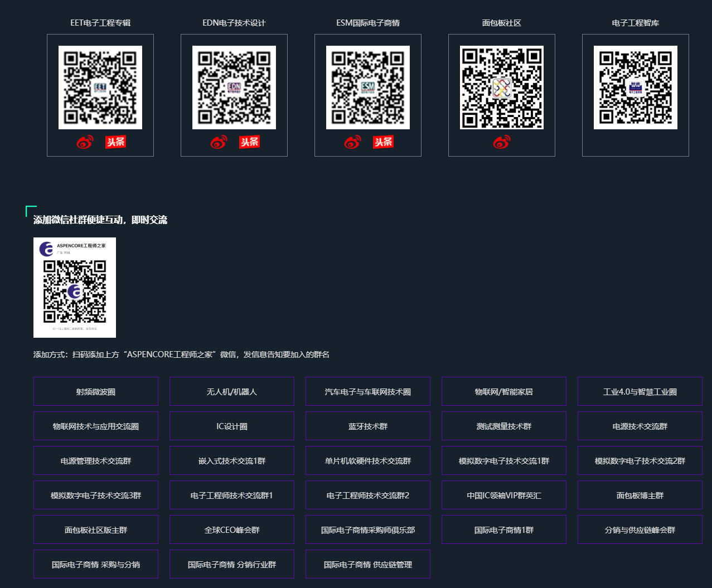Click the EET电子工程专辑 title text
Viewport: 712px width, 588px height.
tap(100, 23)
